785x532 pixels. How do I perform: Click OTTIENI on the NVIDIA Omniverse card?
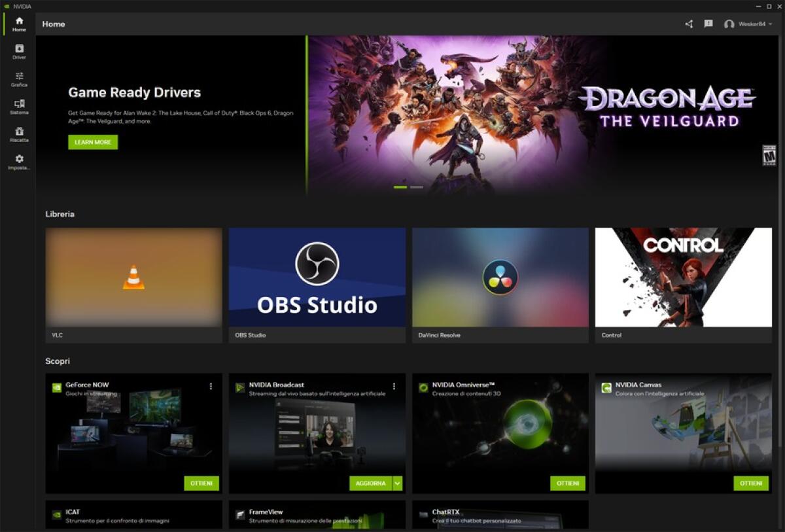click(567, 483)
